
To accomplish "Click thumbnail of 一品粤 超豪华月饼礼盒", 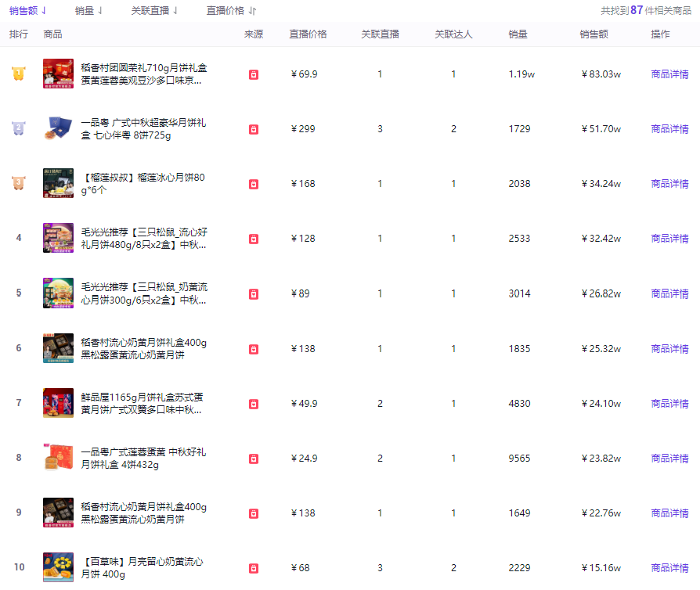I will coord(58,128).
